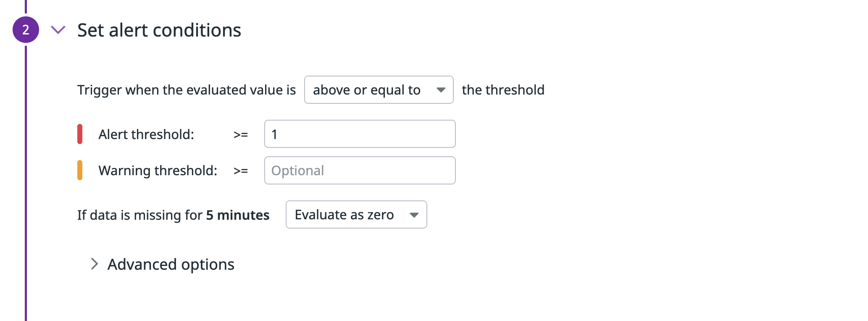Click the dropdown arrow beside above or equal to
This screenshot has width=868, height=321.
[440, 89]
